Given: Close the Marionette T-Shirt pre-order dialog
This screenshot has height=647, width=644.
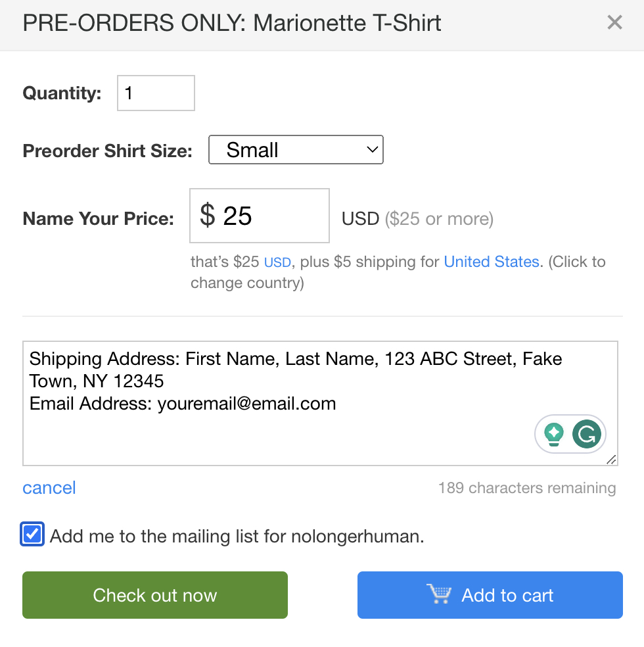Looking at the screenshot, I should (614, 23).
